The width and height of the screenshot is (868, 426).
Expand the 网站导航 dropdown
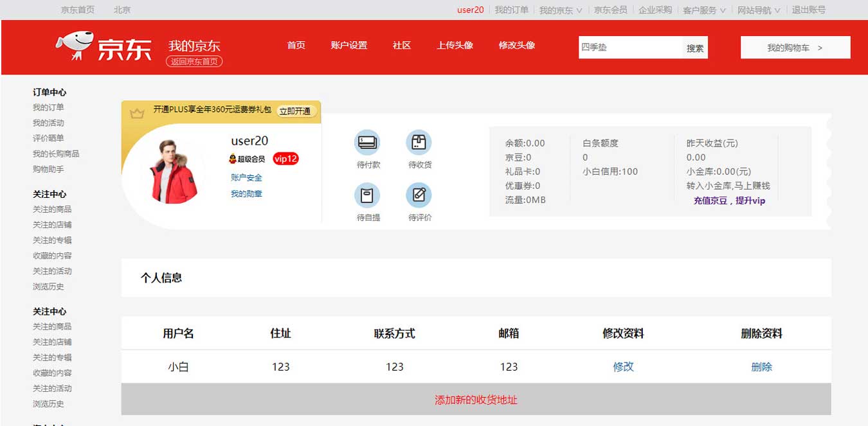click(x=759, y=10)
